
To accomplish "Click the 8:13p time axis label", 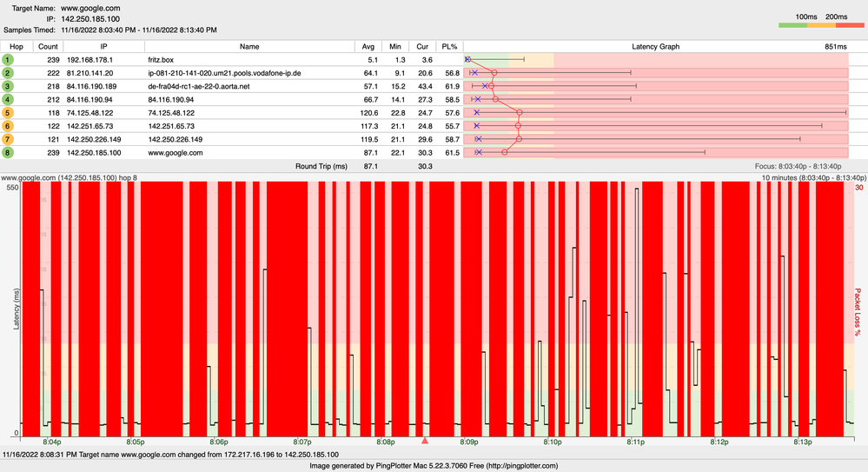I will pos(803,442).
